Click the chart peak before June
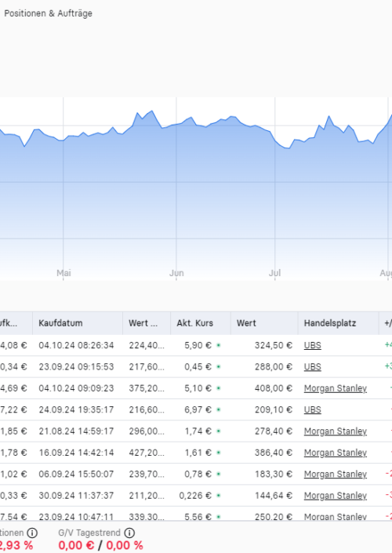392x553 pixels. pyautogui.click(x=152, y=111)
